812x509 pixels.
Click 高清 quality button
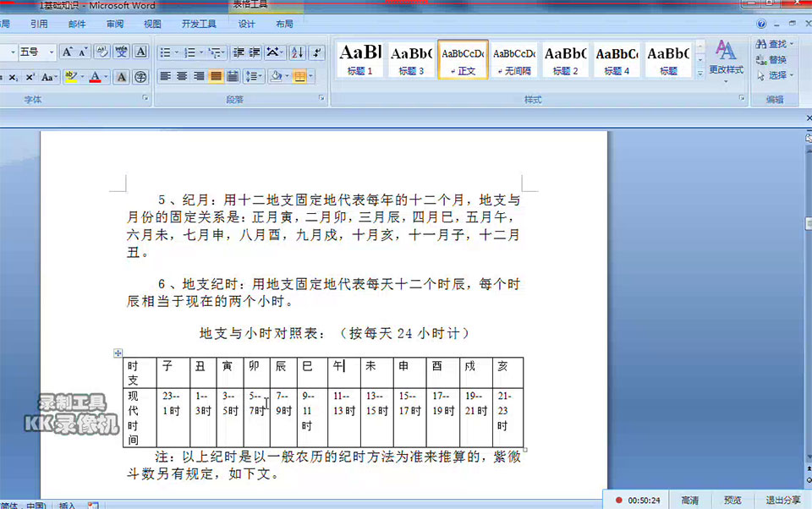[x=689, y=501]
